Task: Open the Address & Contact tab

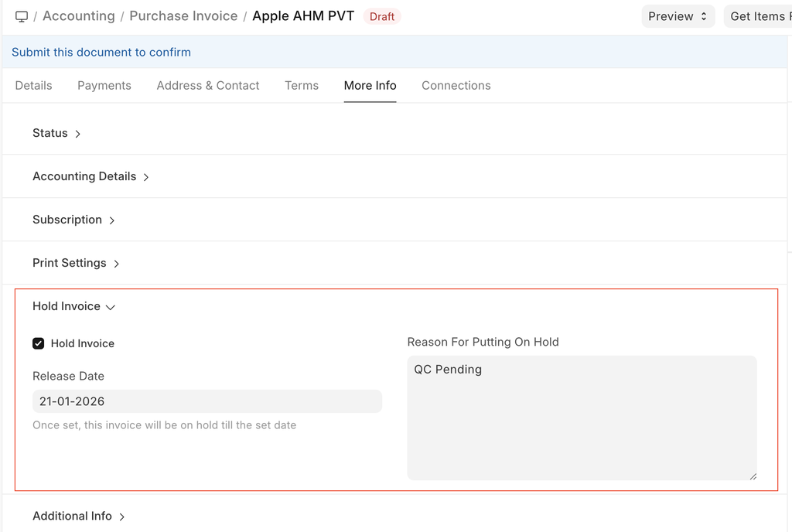Action: click(x=208, y=86)
